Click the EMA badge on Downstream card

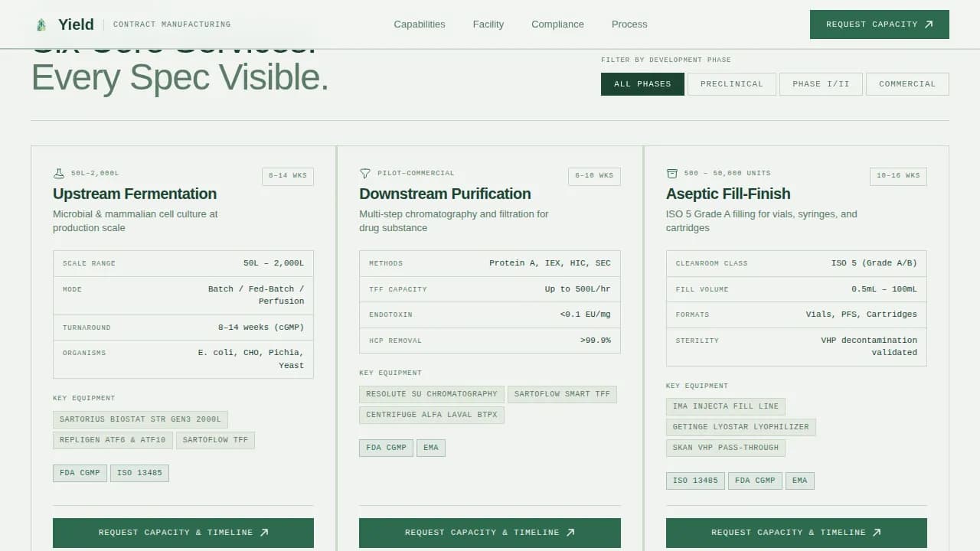(x=431, y=448)
